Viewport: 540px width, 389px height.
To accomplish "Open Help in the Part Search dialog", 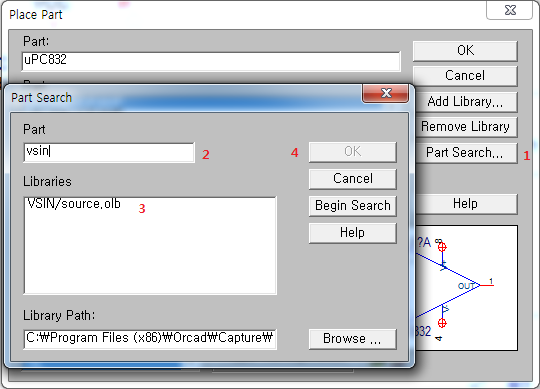I will (x=353, y=233).
